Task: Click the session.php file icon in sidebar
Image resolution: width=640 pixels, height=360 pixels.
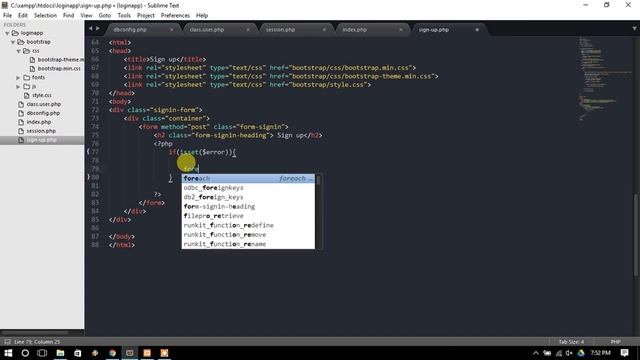Action: (21, 131)
